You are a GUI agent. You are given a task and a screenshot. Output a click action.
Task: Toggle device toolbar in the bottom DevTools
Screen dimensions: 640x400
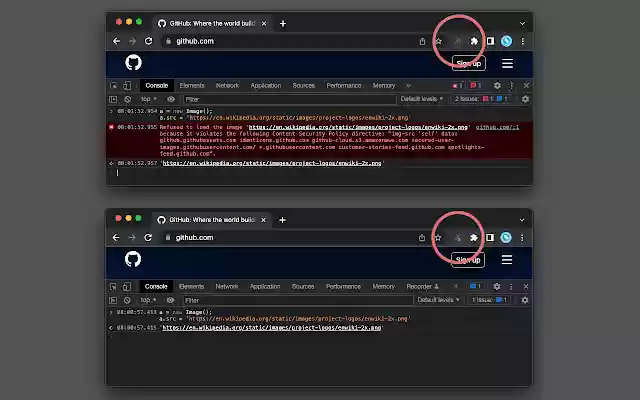click(127, 287)
